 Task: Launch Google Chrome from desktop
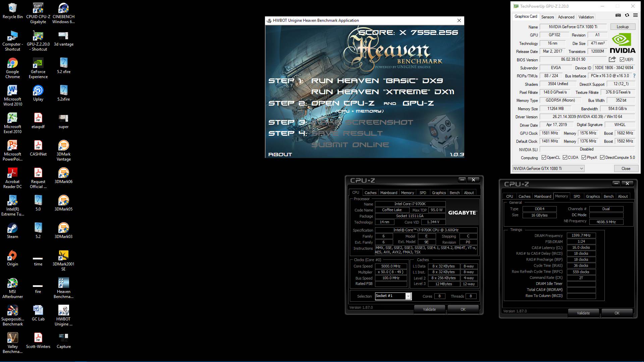coord(12,68)
